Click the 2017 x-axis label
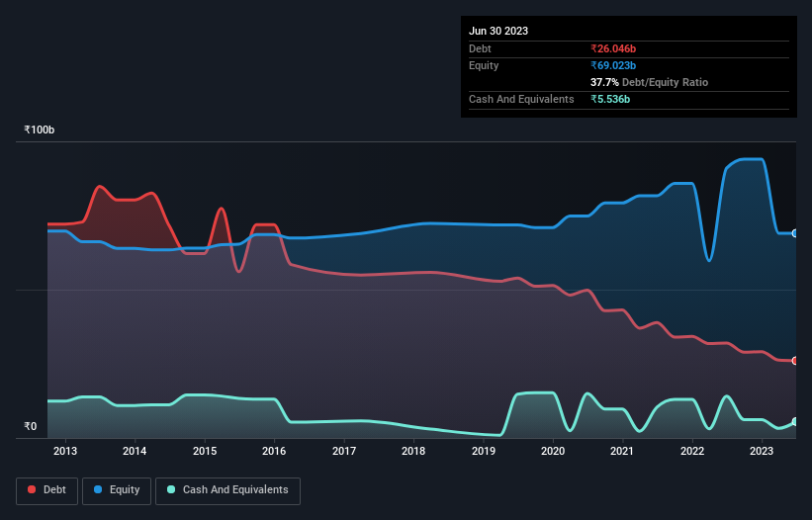The image size is (812, 520). point(344,451)
